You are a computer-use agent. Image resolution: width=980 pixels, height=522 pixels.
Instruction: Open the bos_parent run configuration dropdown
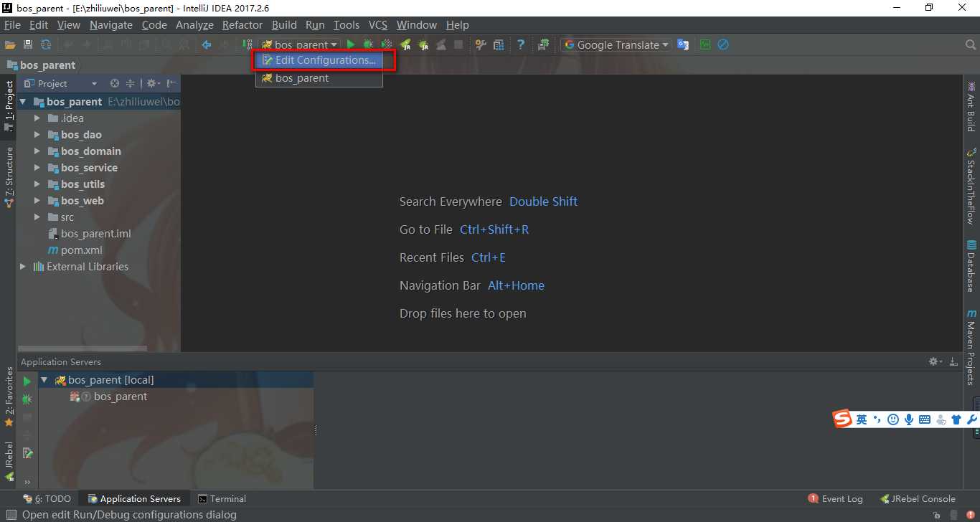click(299, 44)
